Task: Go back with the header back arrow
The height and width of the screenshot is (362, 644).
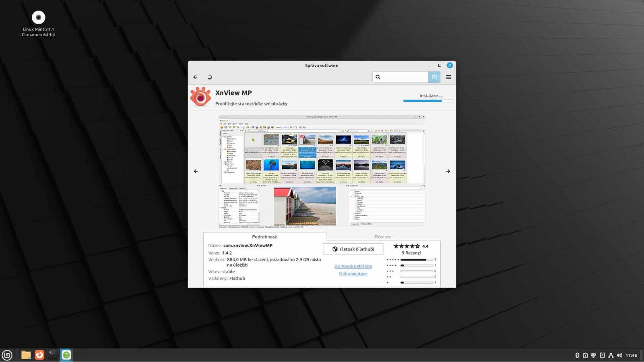Action: pyautogui.click(x=195, y=77)
